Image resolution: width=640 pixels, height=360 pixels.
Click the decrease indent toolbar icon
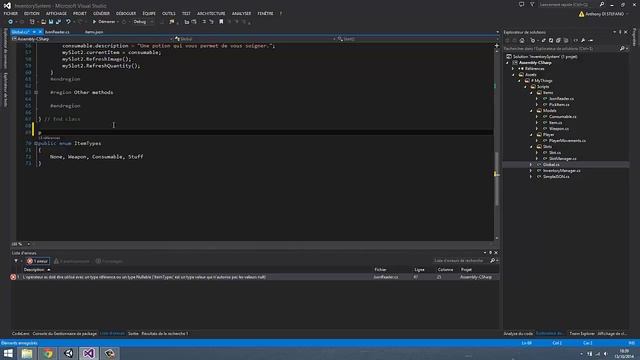tap(187, 22)
